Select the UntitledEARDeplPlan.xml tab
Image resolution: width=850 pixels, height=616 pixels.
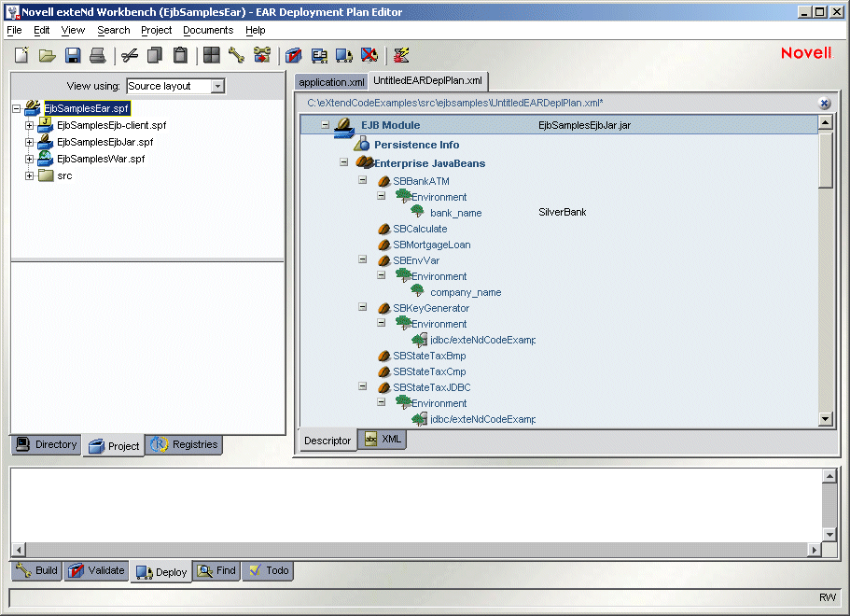click(427, 81)
